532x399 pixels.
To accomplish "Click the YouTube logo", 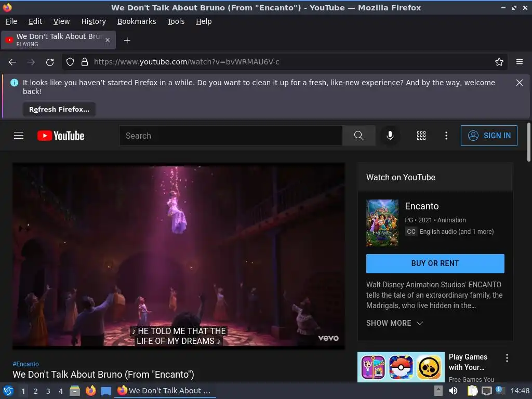I will [x=61, y=136].
